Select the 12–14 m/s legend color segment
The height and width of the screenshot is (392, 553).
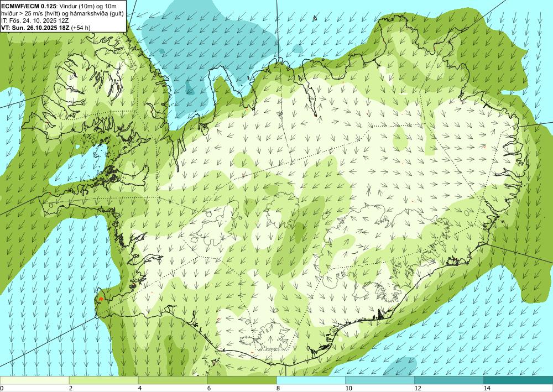[449, 380]
